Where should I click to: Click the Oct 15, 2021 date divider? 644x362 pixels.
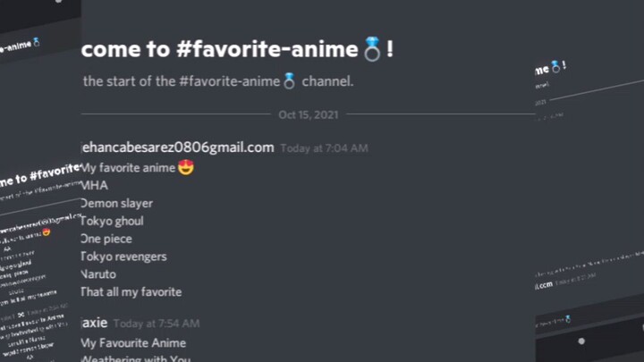click(x=306, y=114)
